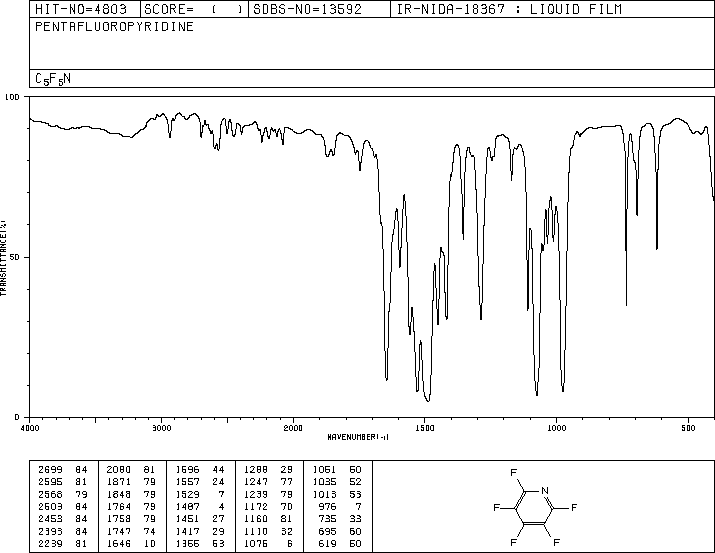Click the 4000 wavenumber axis label
Image resolution: width=715 pixels, height=553 pixels.
(x=30, y=428)
